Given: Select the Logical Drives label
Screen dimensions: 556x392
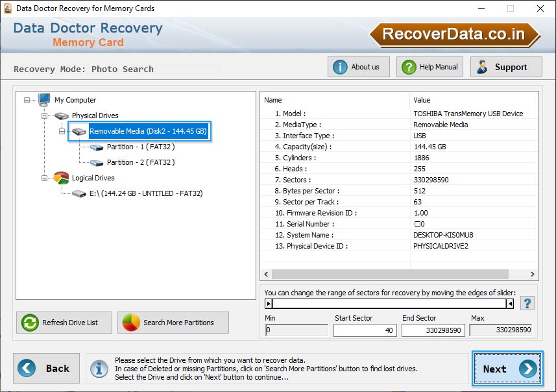Looking at the screenshot, I should tap(93, 178).
